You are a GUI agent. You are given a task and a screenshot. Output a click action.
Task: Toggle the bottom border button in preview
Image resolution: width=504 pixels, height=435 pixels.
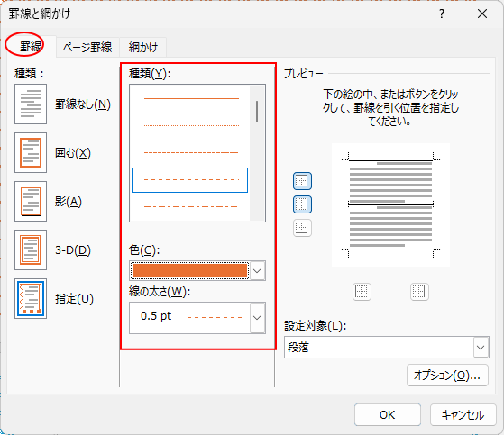pos(302,228)
